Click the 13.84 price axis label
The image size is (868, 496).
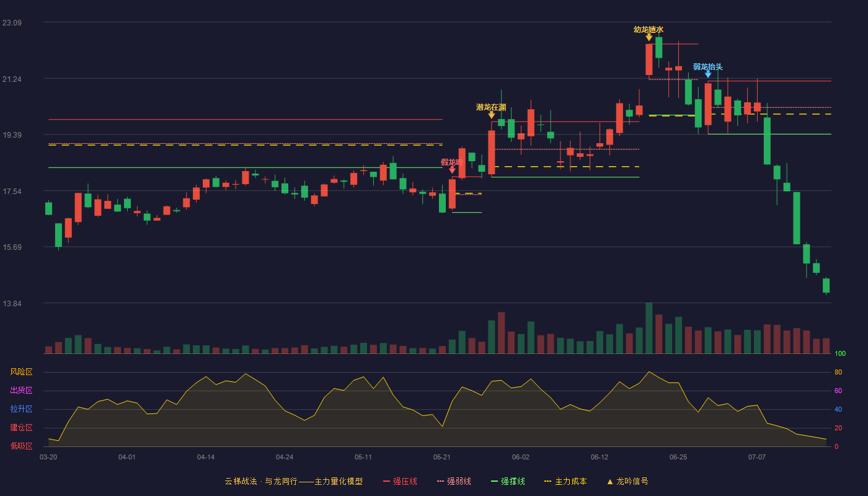[x=12, y=304]
